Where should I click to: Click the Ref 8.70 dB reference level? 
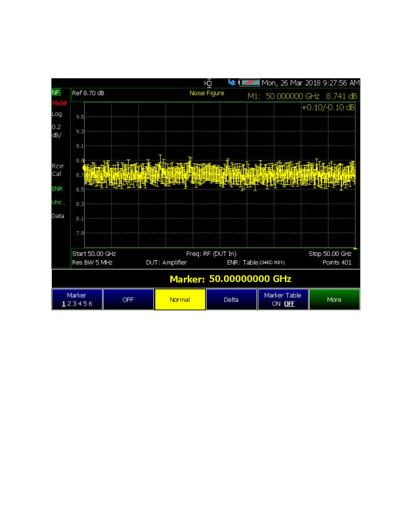[x=88, y=93]
